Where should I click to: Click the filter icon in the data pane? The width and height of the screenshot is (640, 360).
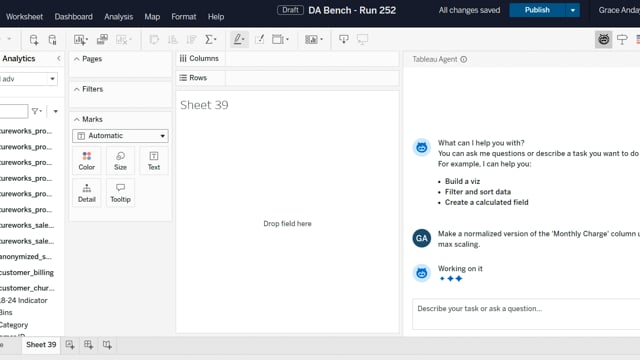[x=36, y=111]
